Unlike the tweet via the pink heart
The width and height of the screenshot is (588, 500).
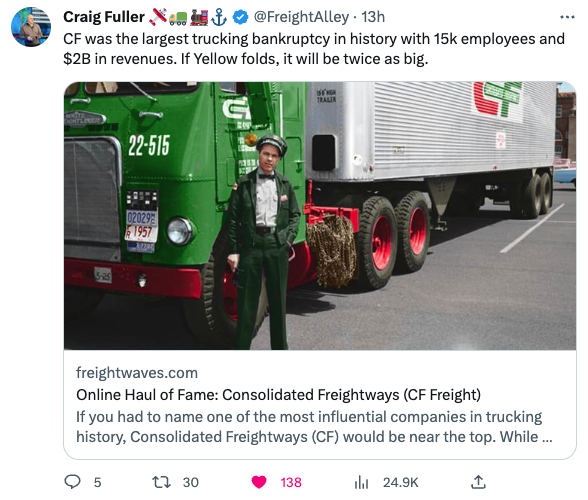pos(259,482)
